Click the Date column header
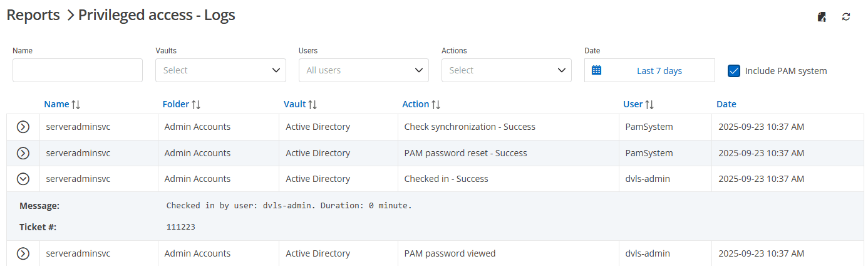Image resolution: width=868 pixels, height=266 pixels. (726, 104)
